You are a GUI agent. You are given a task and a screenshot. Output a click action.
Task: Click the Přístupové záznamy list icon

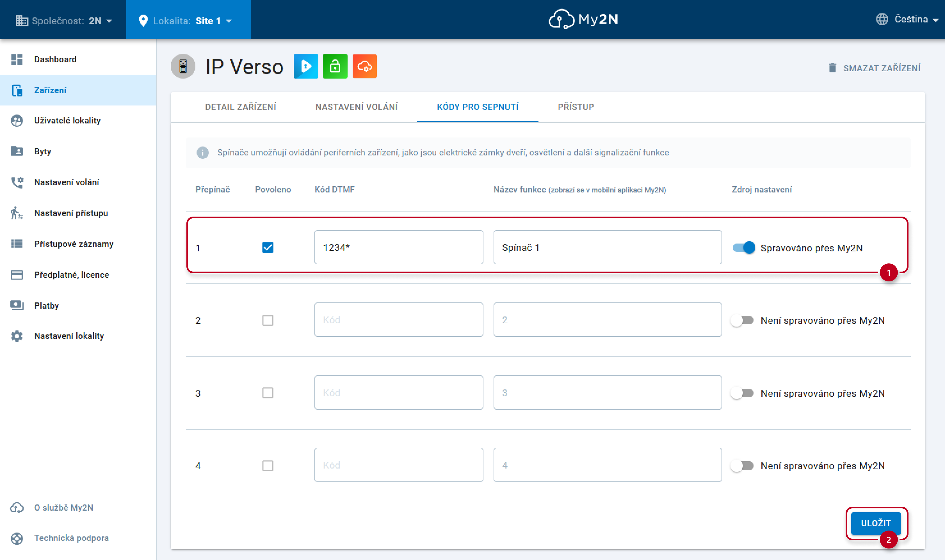tap(17, 244)
